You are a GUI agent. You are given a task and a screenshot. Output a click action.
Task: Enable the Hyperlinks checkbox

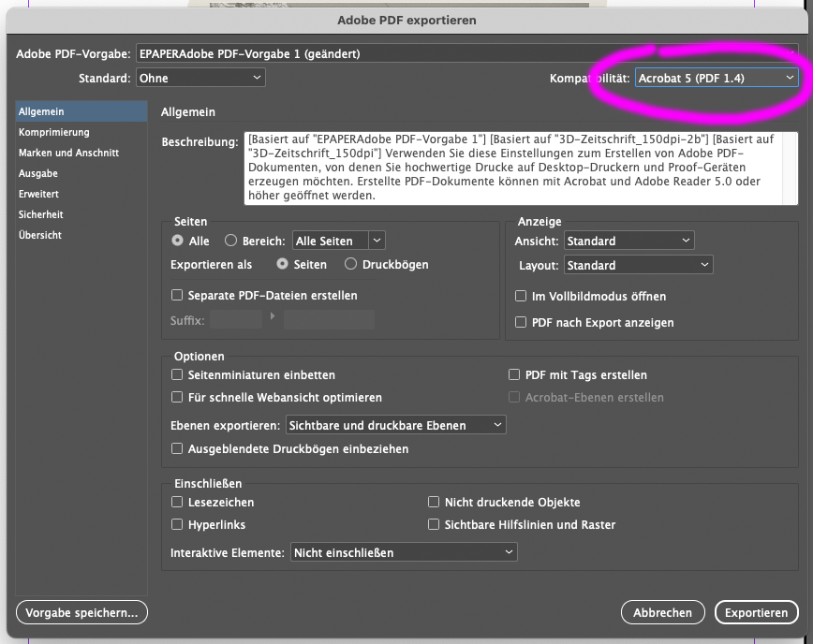(177, 524)
